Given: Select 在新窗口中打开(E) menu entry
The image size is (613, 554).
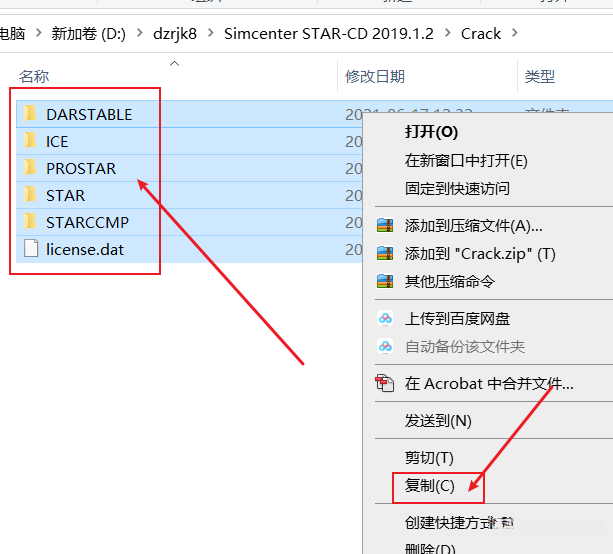Looking at the screenshot, I should point(466,161).
